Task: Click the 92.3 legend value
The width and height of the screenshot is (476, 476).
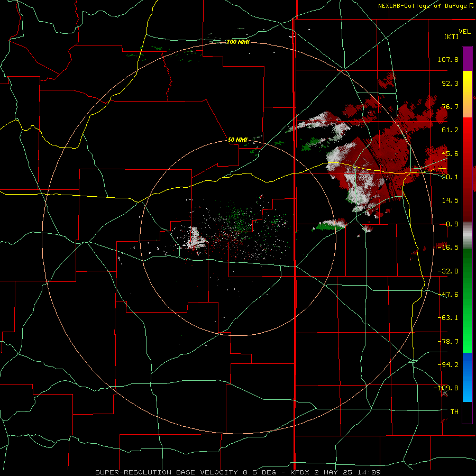Action: click(x=450, y=83)
